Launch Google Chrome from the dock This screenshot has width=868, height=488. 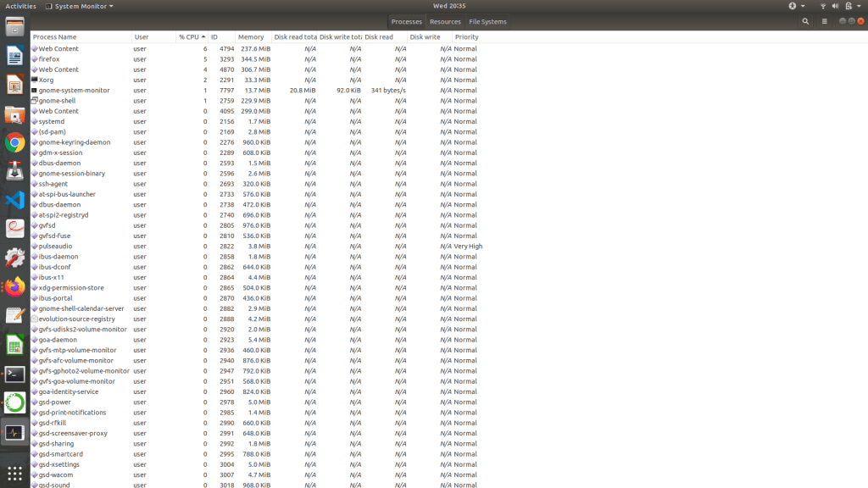coord(14,142)
